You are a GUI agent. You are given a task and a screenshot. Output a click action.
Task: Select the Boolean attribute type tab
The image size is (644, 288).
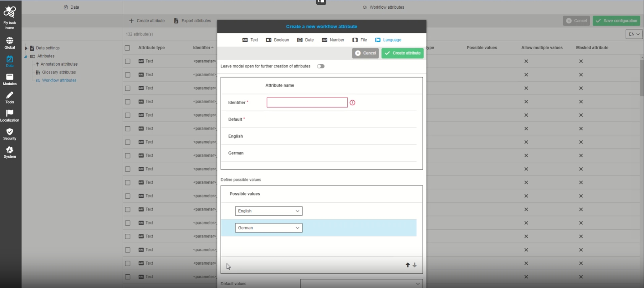point(278,40)
